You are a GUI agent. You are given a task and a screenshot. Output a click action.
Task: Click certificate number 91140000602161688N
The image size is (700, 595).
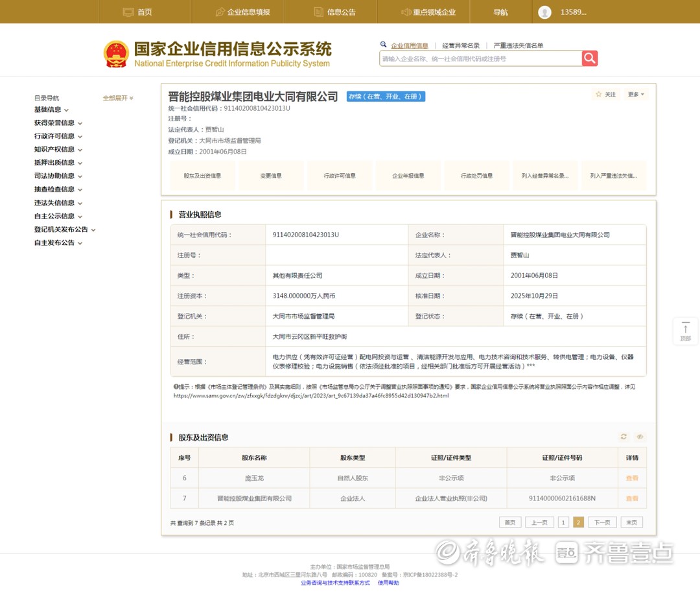coord(562,498)
